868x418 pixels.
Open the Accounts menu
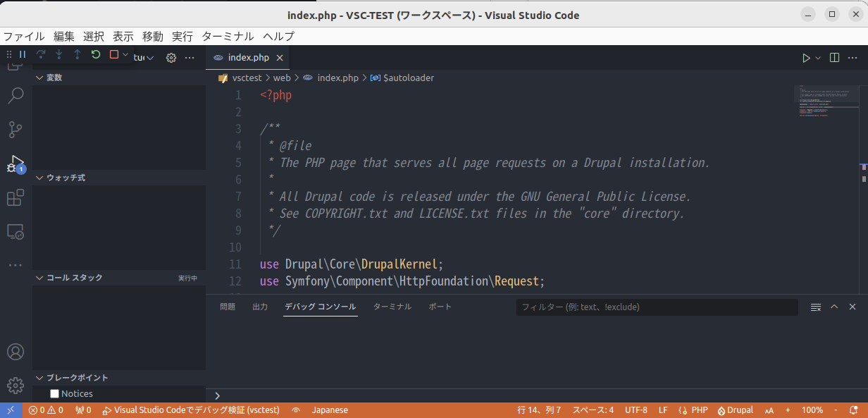click(x=15, y=352)
